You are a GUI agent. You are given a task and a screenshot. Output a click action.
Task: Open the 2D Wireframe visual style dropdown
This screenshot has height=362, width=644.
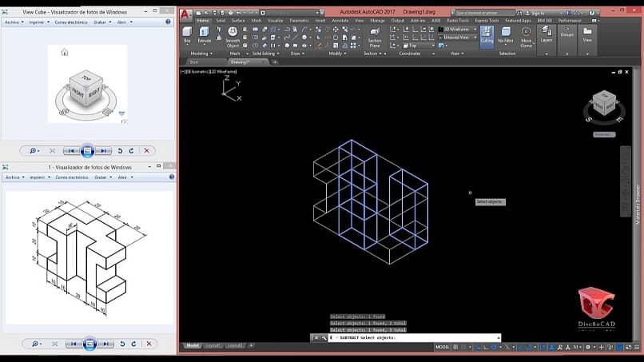(x=458, y=29)
